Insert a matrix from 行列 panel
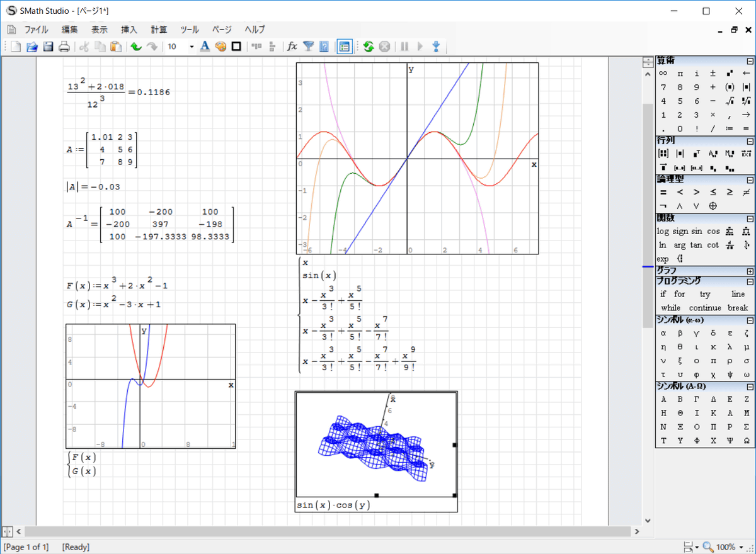756x554 pixels. click(663, 153)
